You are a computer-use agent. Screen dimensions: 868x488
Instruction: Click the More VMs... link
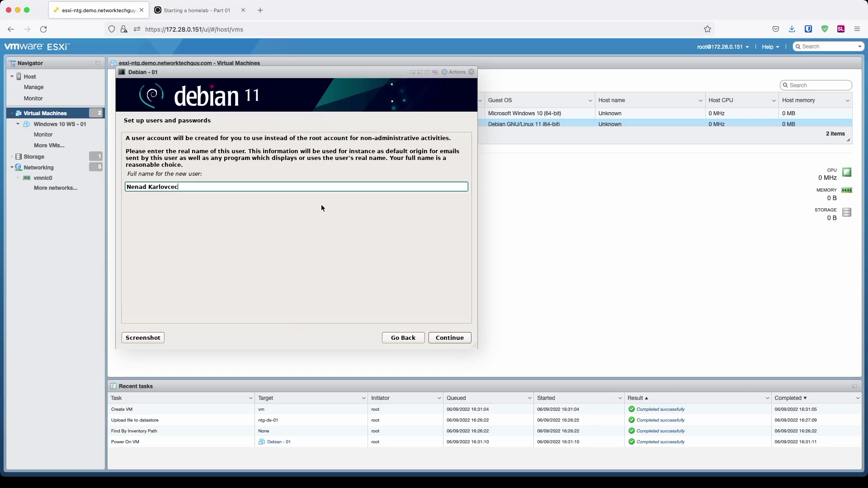pyautogui.click(x=49, y=145)
